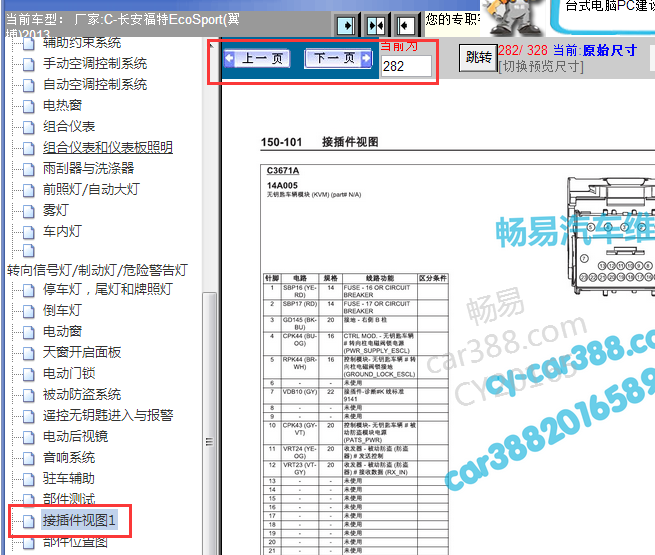The height and width of the screenshot is (555, 655).
Task: Click the cartoon mechanic mascot image
Action: pyautogui.click(x=515, y=18)
